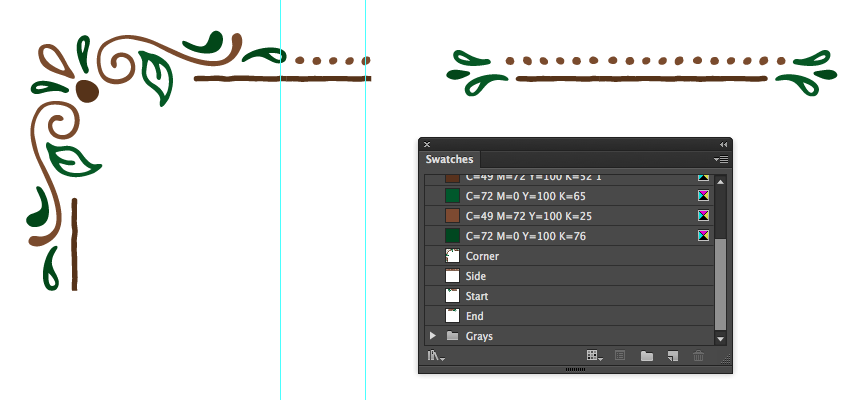Select the Swatches tab

[x=449, y=159]
